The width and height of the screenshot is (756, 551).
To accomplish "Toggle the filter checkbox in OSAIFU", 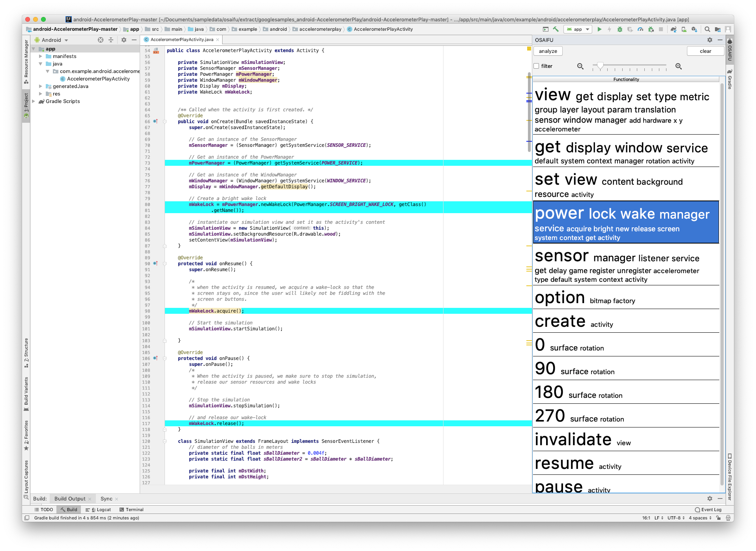I will pos(537,66).
